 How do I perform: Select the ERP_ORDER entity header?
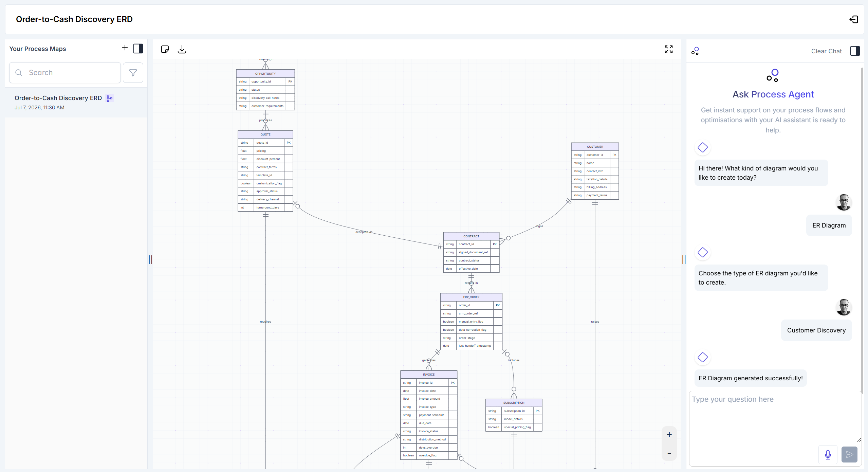click(471, 297)
